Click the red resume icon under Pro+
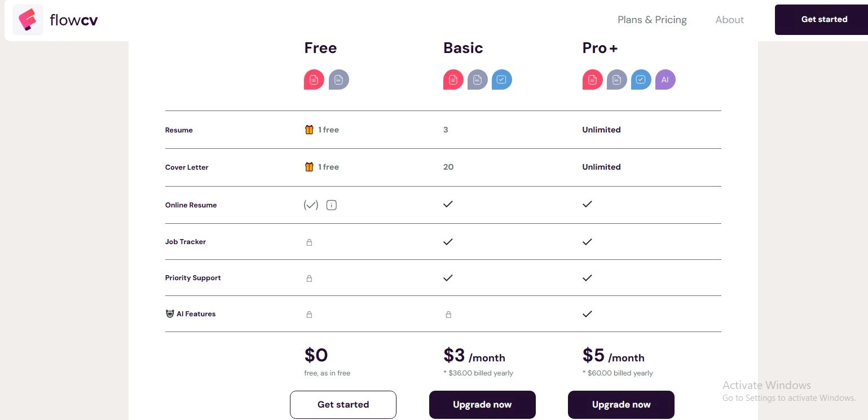The image size is (868, 420). [x=592, y=79]
